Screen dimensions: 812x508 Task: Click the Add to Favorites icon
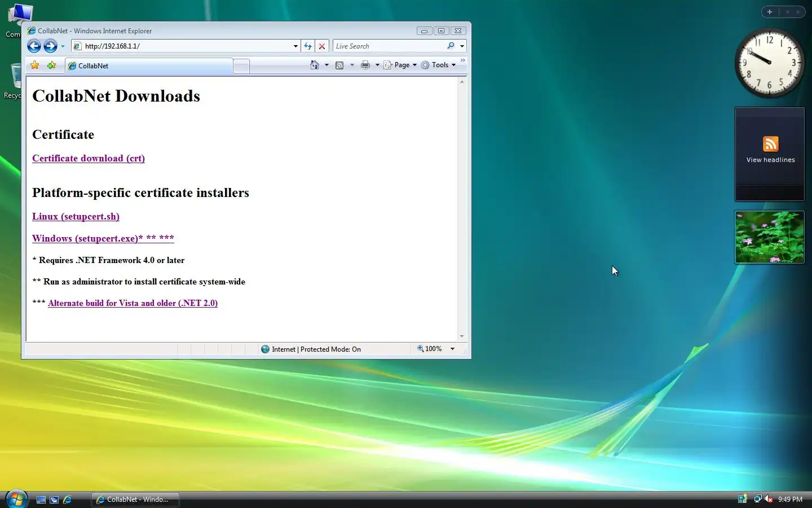pos(52,65)
